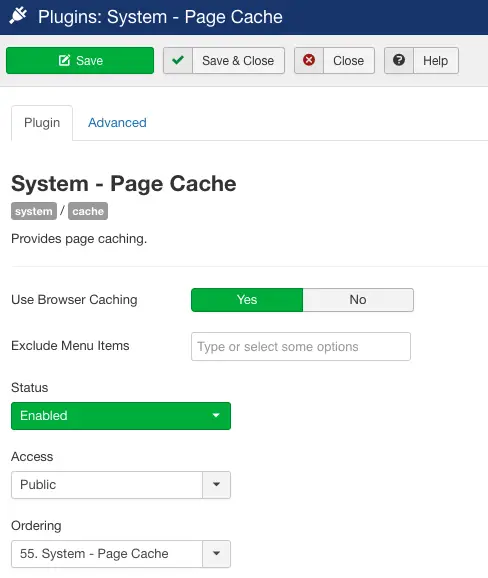Set Use Browser Caching to Yes
Viewport: 488px width, 578px height.
247,300
